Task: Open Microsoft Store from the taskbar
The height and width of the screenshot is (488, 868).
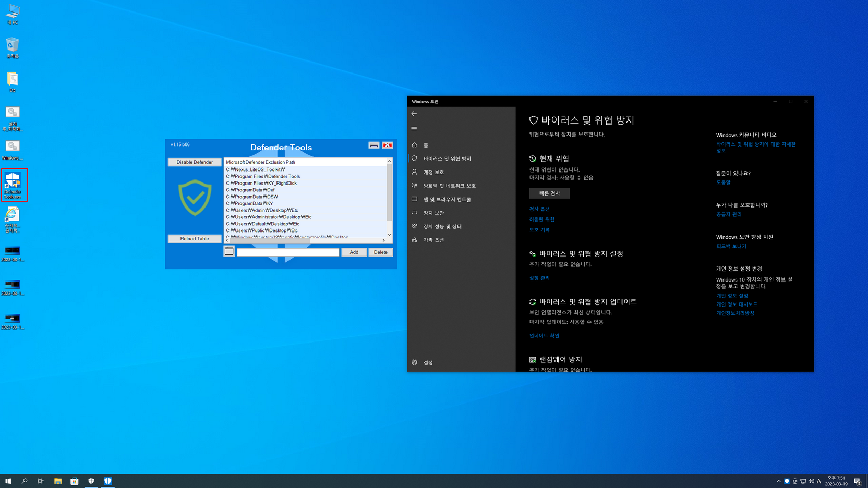Action: coord(75,481)
